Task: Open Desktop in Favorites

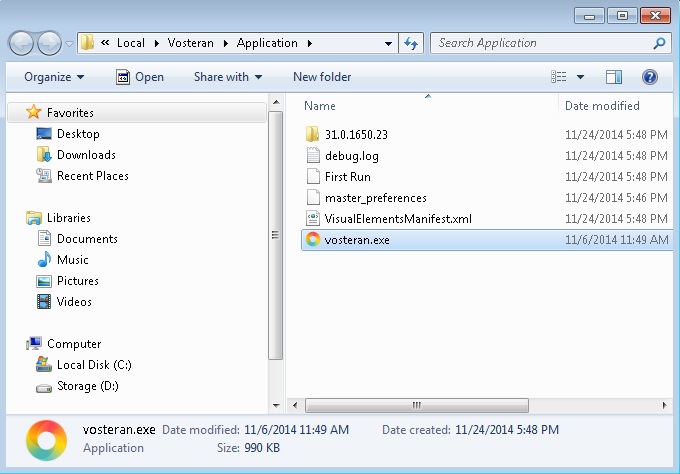Action: click(x=78, y=134)
